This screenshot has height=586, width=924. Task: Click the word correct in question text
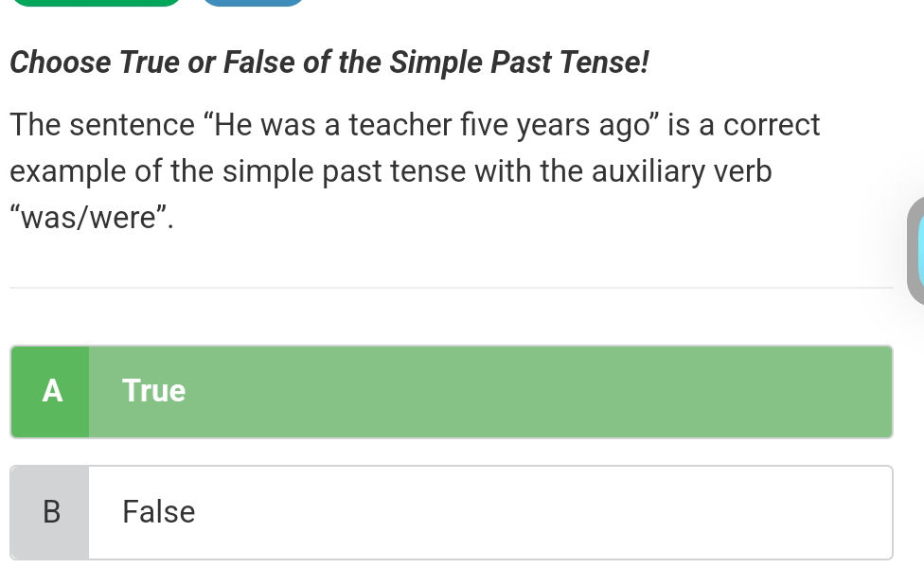[x=772, y=125]
